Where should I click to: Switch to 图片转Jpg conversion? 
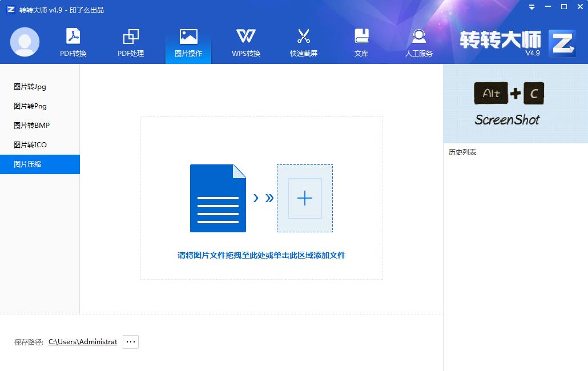click(30, 87)
